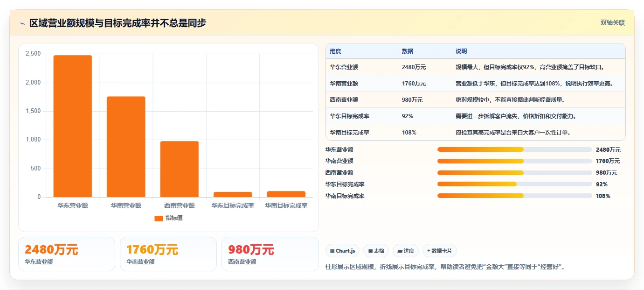Click the trend icon beside the title
644x290 pixels.
(x=22, y=23)
